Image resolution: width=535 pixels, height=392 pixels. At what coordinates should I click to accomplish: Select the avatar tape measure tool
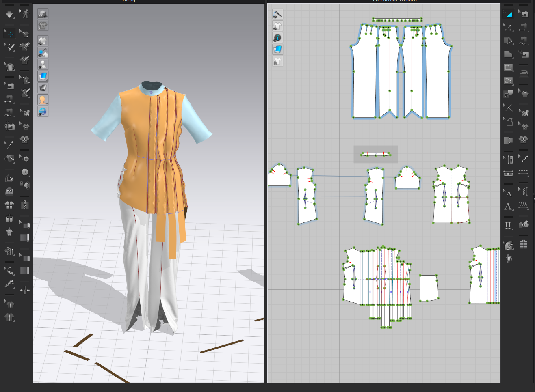pyautogui.click(x=9, y=284)
